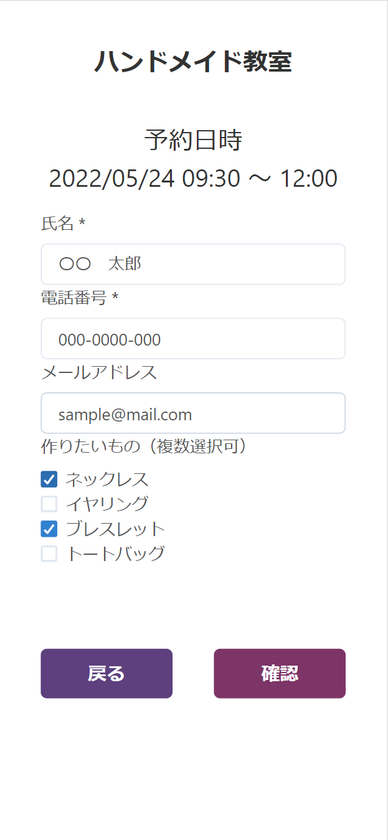This screenshot has height=840, width=388.
Task: Click the イヤリング option label text
Action: [x=107, y=504]
